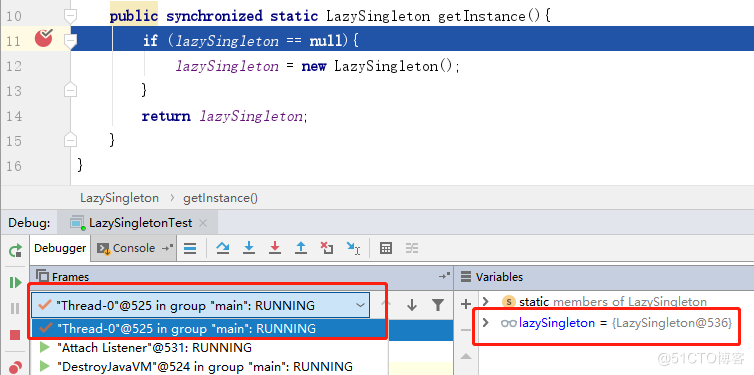Click the fold end marker on line 13

pyautogui.click(x=70, y=89)
